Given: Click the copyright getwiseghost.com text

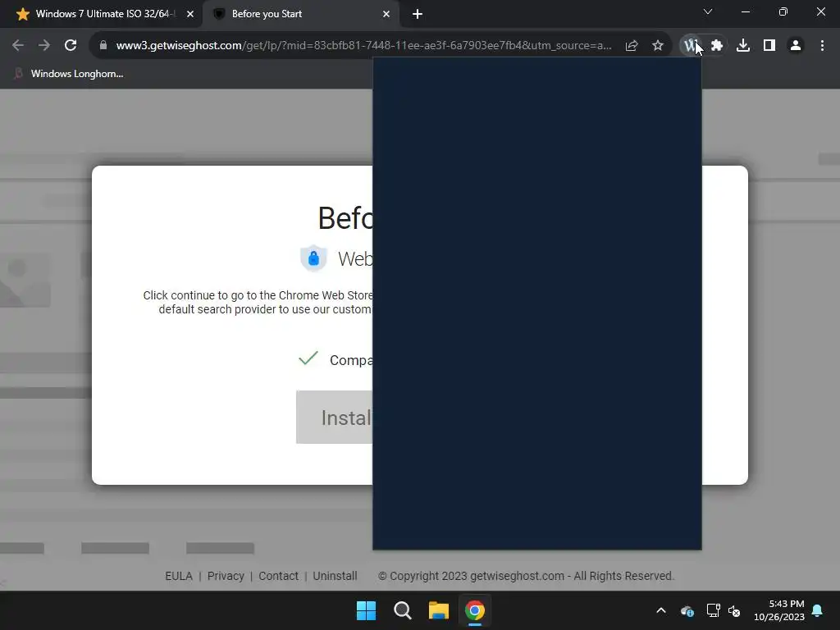Looking at the screenshot, I should [x=526, y=576].
